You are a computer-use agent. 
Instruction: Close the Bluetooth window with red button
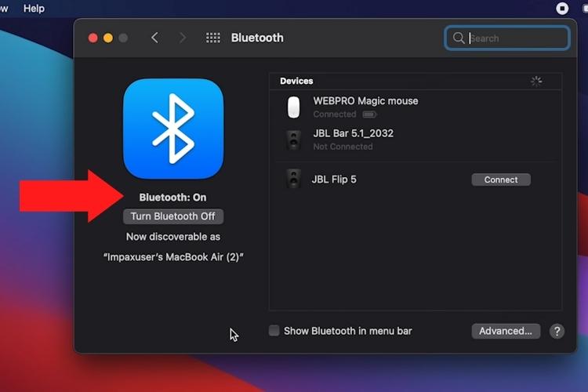pos(93,38)
